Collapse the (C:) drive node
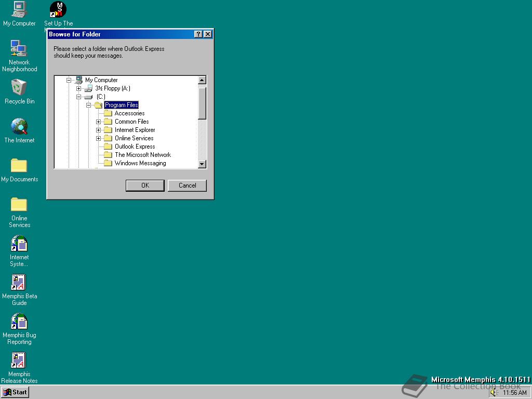Screen dimensions: 532x399 point(79,97)
